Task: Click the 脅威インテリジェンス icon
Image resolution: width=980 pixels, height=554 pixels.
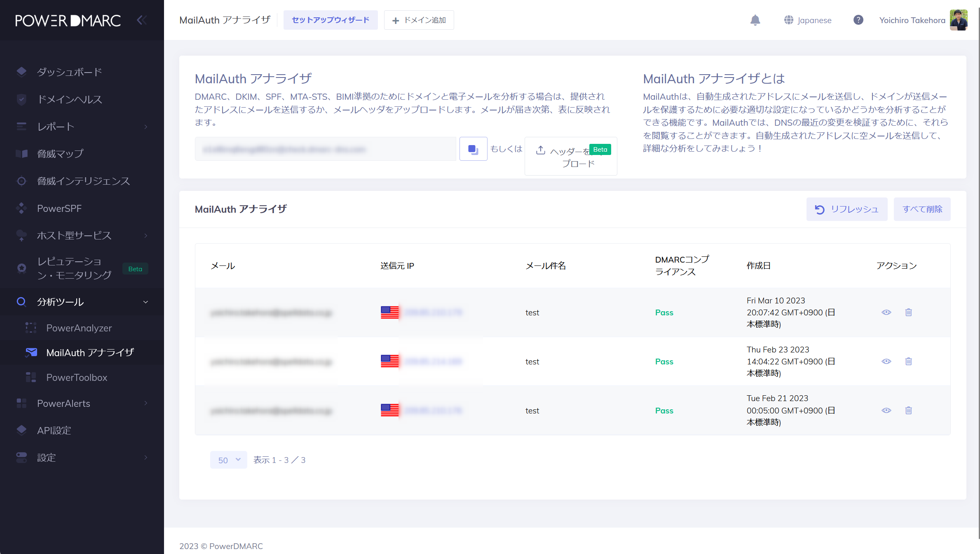Action: click(21, 181)
